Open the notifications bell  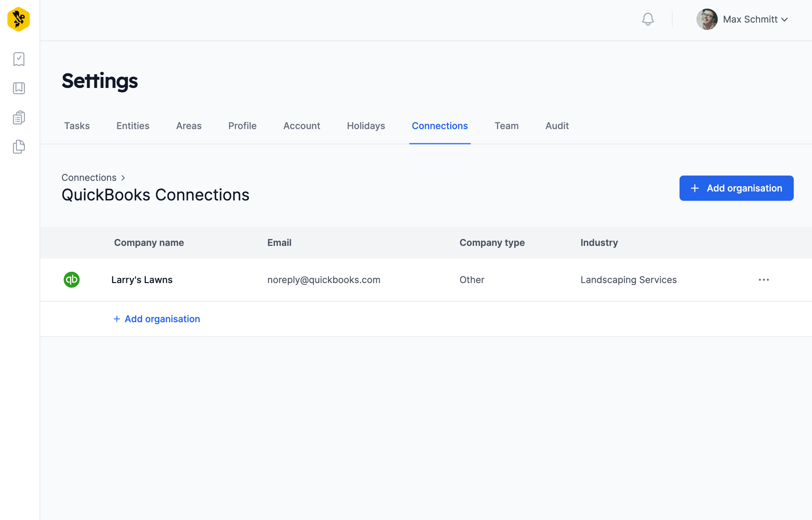tap(647, 19)
